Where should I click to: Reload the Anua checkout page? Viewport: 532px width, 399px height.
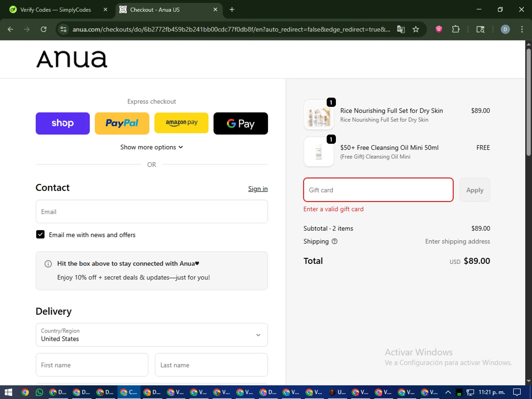44,29
